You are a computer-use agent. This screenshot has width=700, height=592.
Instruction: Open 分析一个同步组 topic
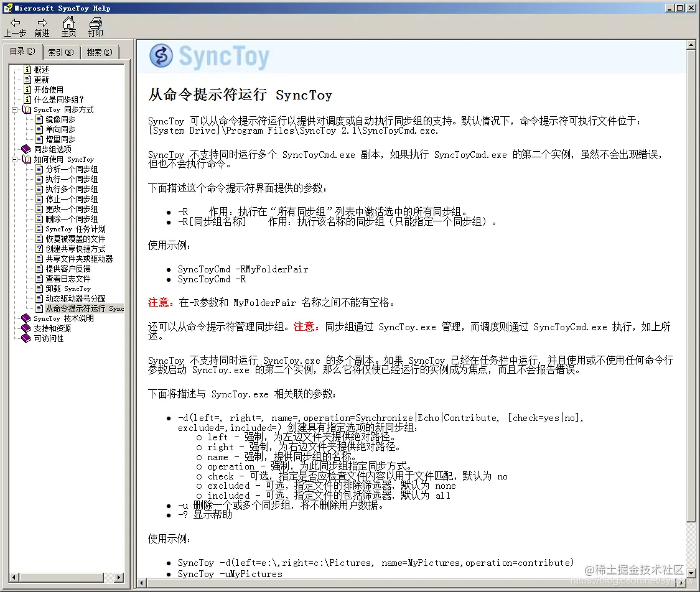72,169
